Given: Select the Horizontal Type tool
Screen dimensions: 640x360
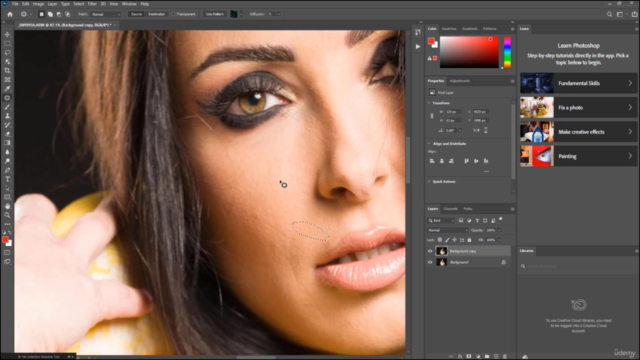Looking at the screenshot, I should coord(7,179).
